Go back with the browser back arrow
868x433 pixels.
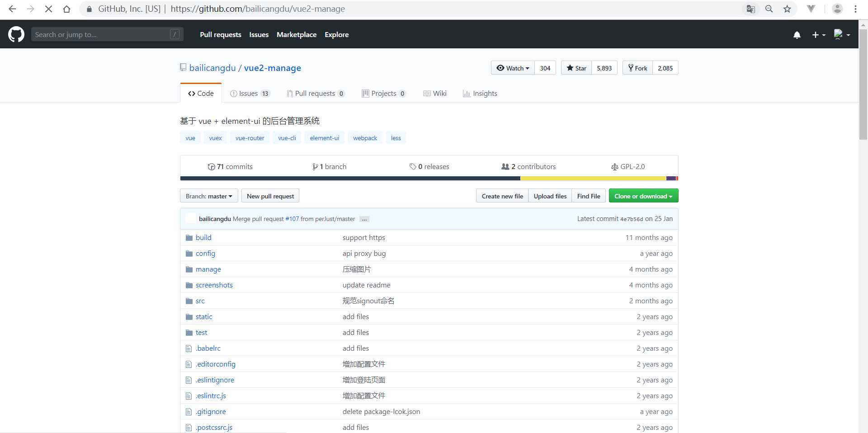click(12, 9)
